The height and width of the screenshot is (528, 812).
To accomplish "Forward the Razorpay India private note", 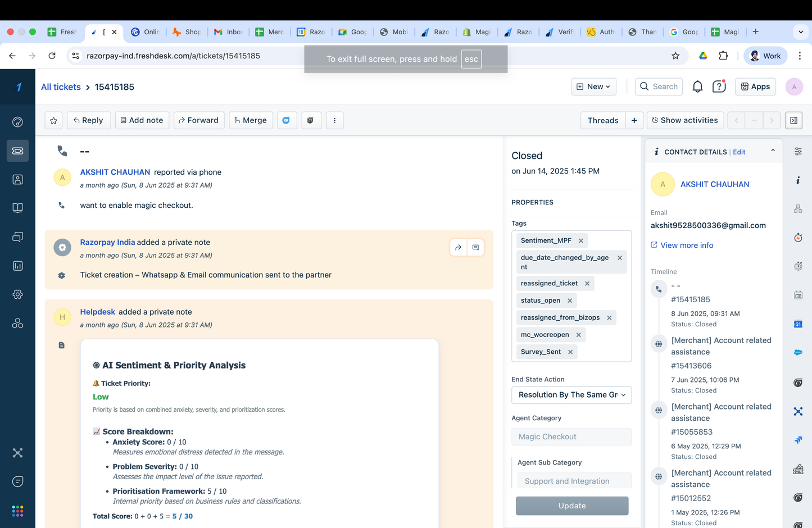I will [459, 247].
